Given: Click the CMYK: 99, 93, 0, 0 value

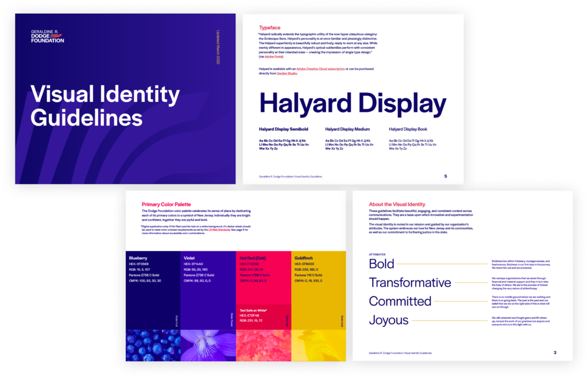Looking at the screenshot, I should (198, 281).
